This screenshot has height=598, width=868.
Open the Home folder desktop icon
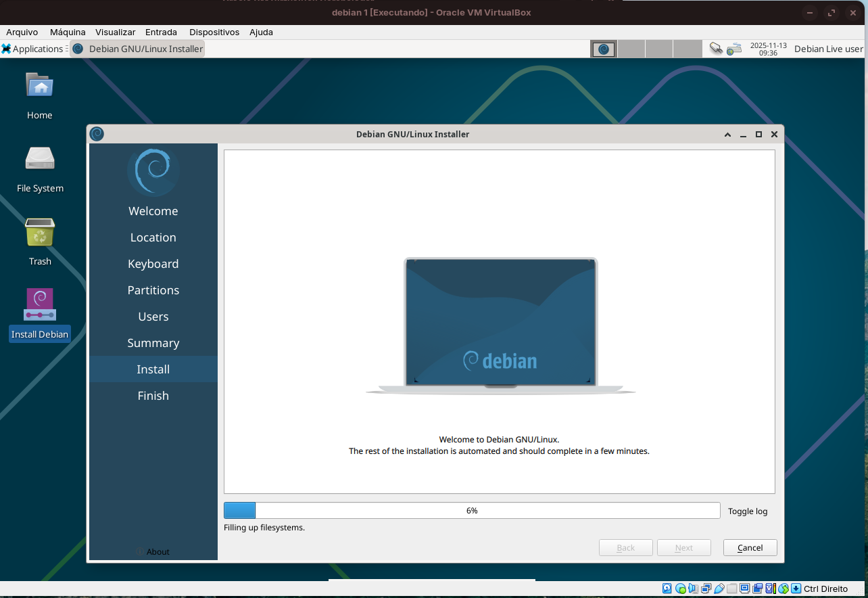39,86
